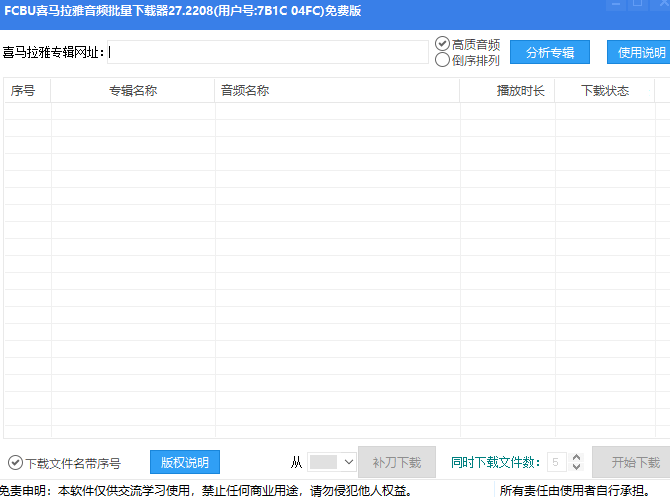
Task: Sort by the 序号 column header
Action: coord(27,91)
